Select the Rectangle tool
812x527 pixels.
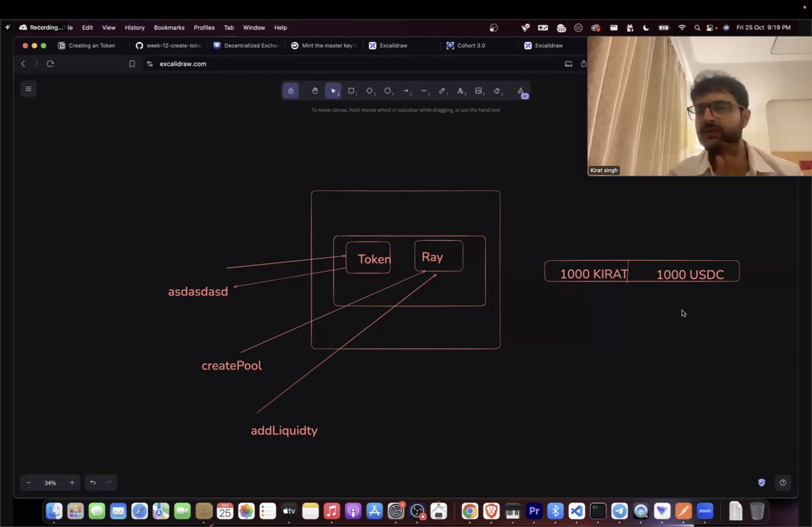point(351,90)
